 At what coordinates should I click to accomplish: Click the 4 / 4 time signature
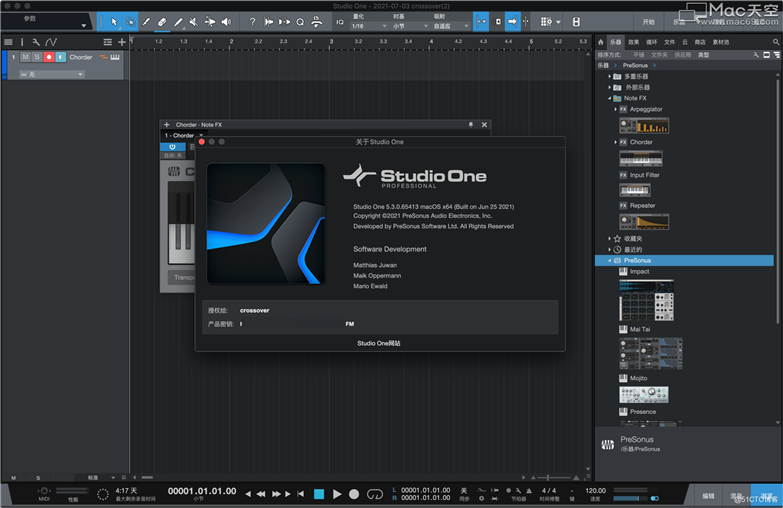(549, 491)
